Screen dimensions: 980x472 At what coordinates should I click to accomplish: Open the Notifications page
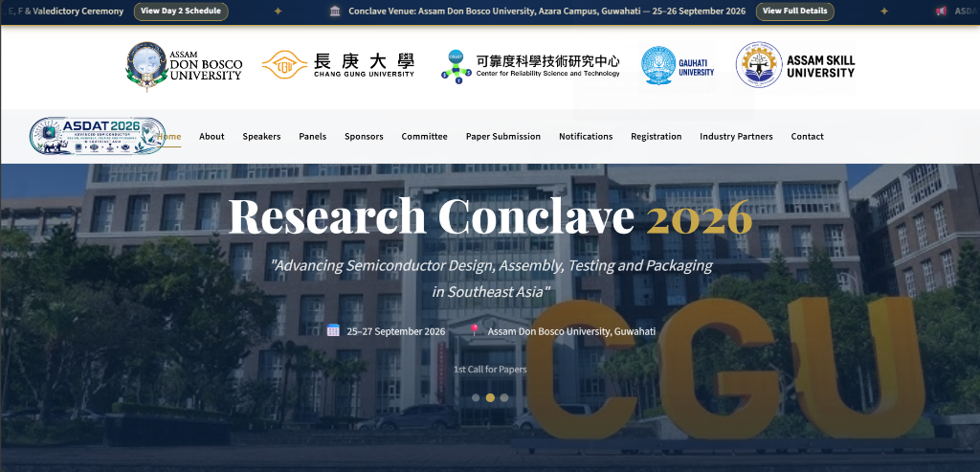point(586,136)
